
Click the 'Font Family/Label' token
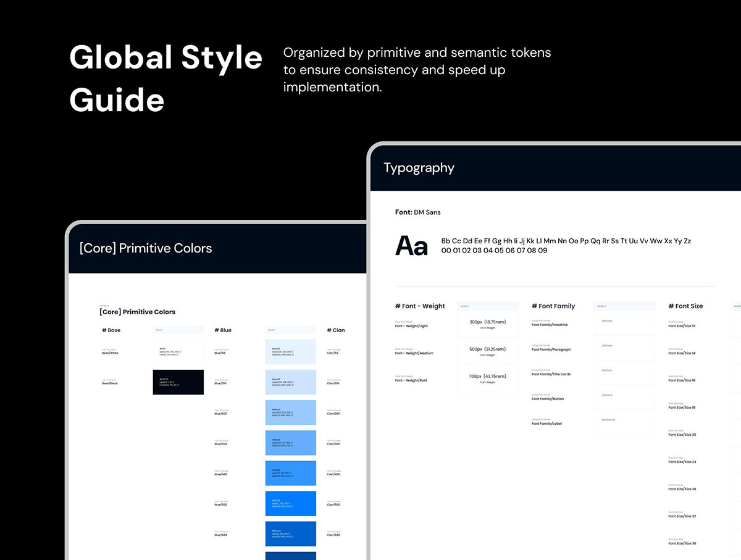(546, 424)
